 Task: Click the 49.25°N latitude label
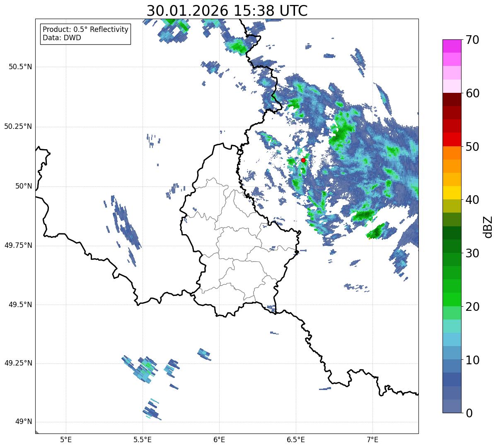[18, 363]
